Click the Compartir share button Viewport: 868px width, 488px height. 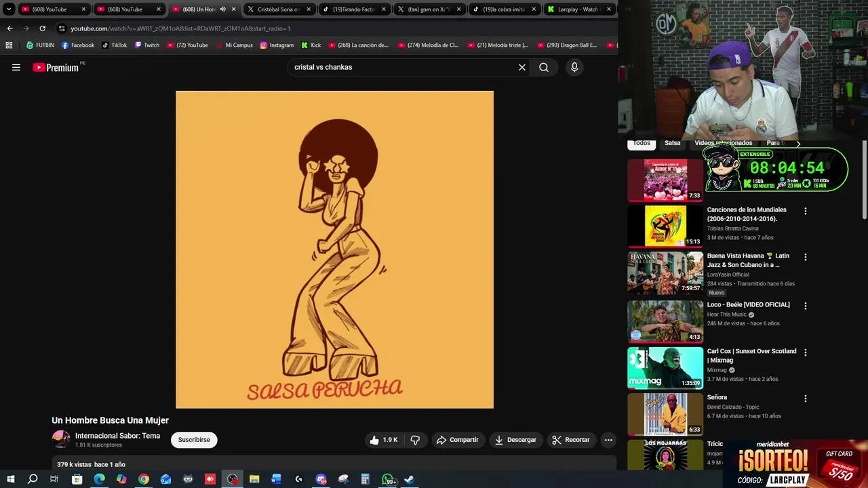coord(458,440)
